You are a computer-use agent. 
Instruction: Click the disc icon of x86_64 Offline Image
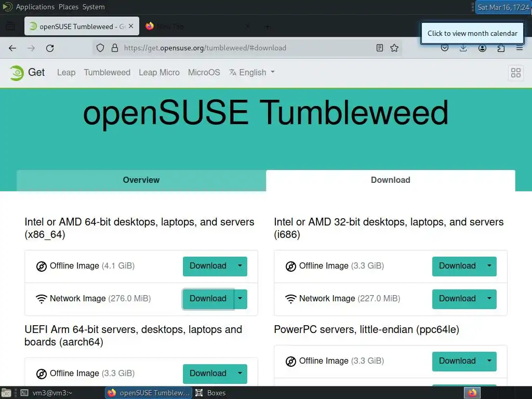[x=42, y=267]
